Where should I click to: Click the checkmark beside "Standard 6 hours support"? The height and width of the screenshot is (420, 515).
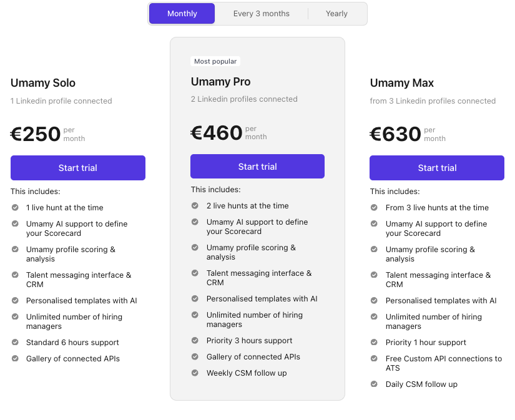point(15,343)
